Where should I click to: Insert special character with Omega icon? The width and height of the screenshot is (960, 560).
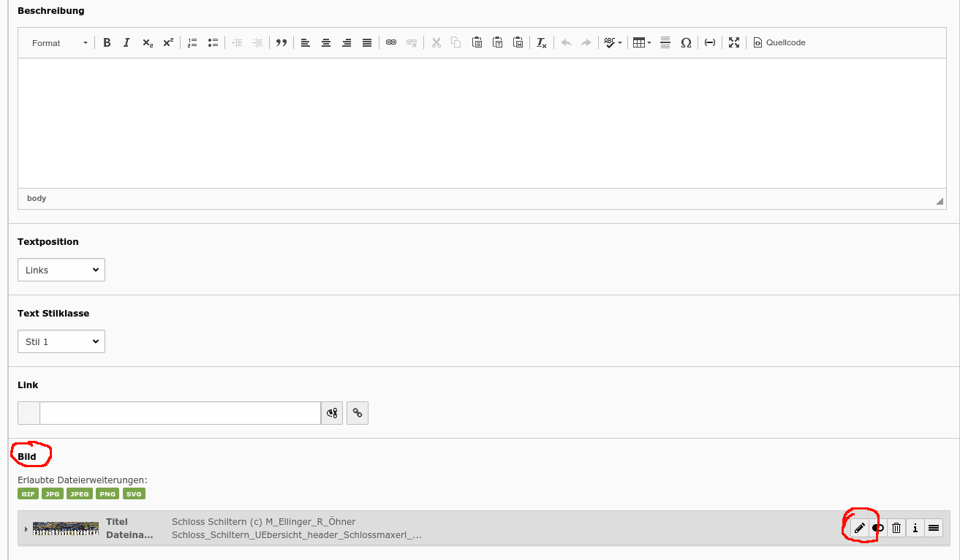686,42
